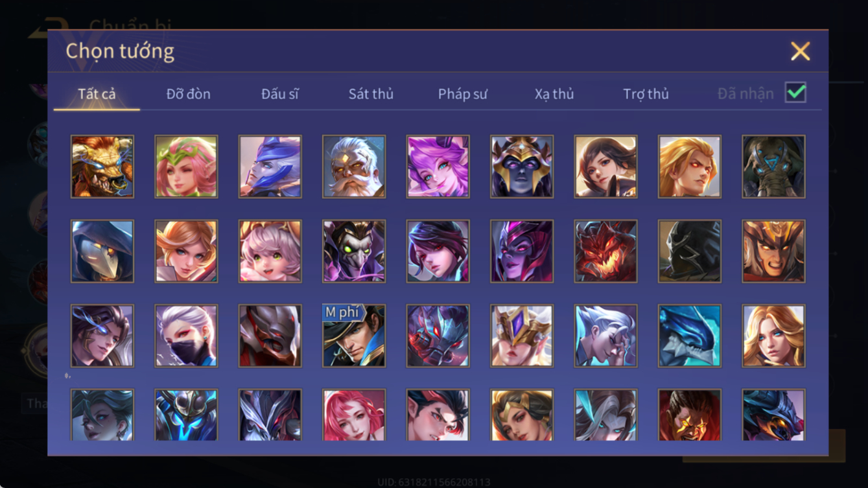The image size is (868, 488).
Task: Select the pink-haired elf with leaf crown
Action: 186,167
